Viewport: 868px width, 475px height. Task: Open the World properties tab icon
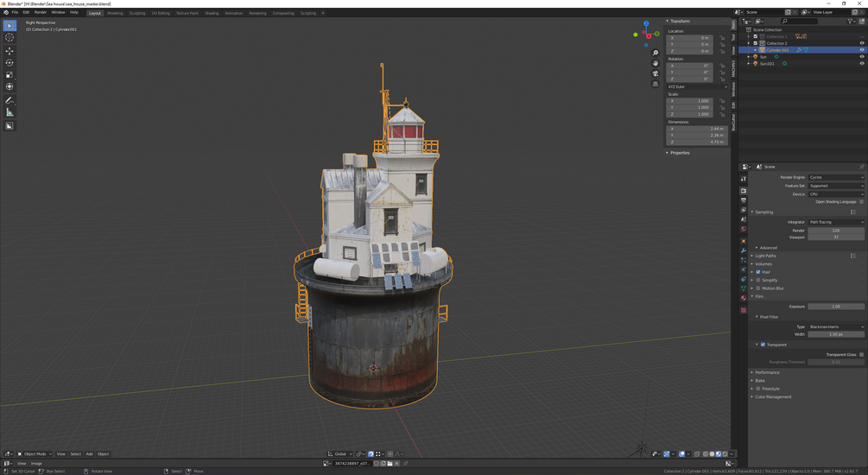coord(744,229)
